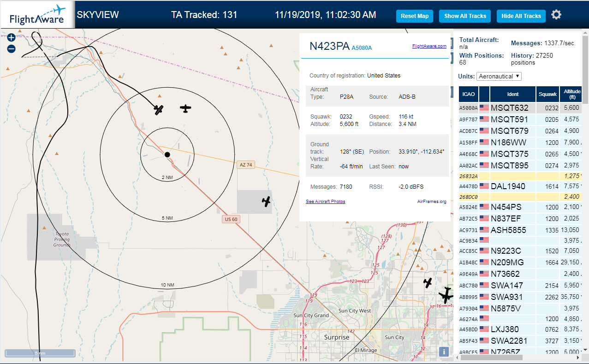This screenshot has height=364, width=589.
Task: Select the 268DC0 highlighted row
Action: tap(520, 197)
